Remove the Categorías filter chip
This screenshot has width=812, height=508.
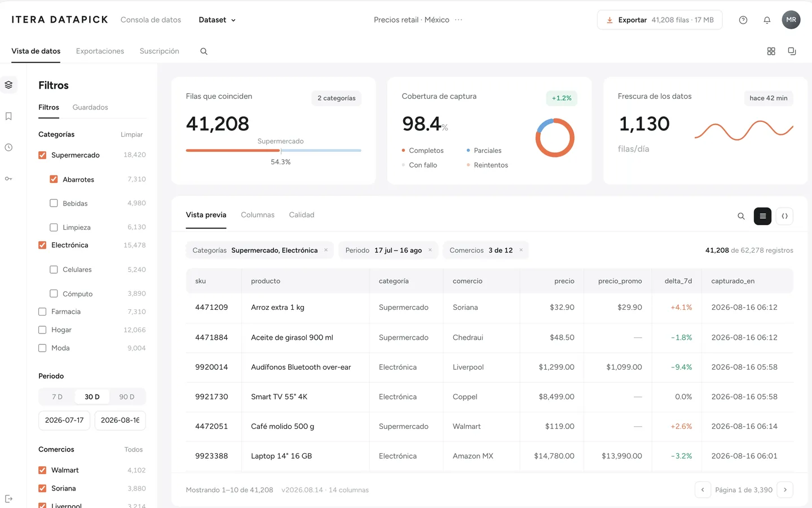pyautogui.click(x=326, y=250)
